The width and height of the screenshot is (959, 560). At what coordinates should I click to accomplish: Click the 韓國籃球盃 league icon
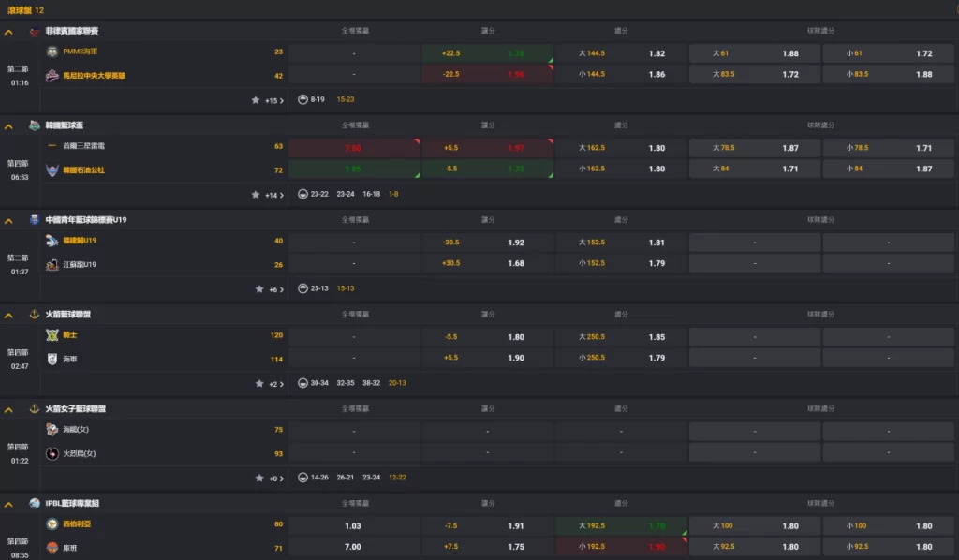(x=35, y=125)
